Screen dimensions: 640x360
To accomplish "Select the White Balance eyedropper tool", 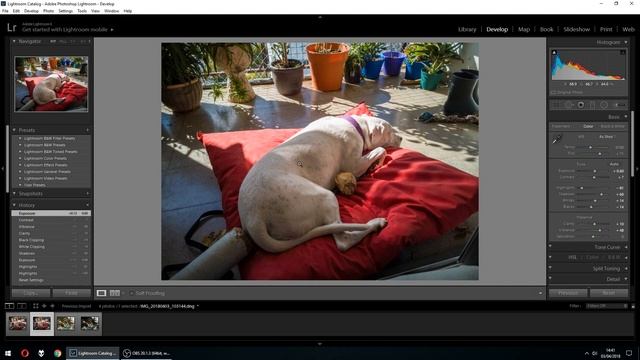I will tap(556, 140).
